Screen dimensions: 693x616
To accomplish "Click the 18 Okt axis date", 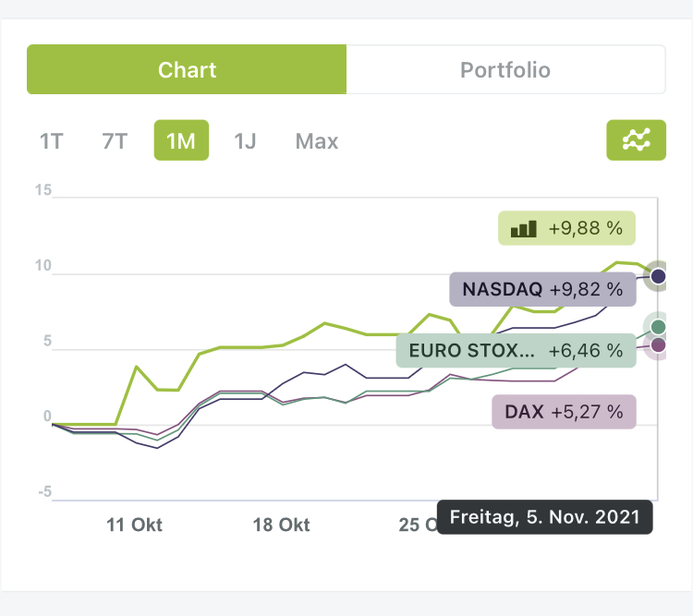I will pyautogui.click(x=281, y=525).
